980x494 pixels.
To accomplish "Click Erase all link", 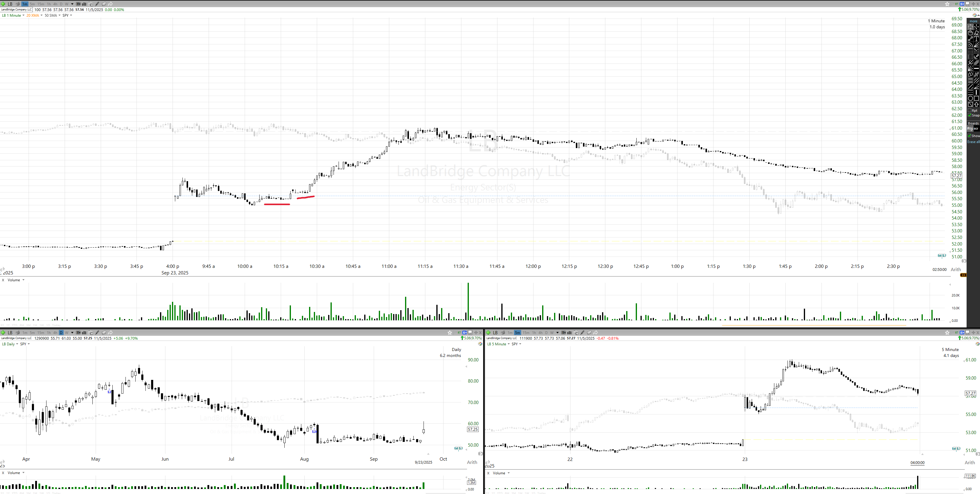I will (973, 142).
